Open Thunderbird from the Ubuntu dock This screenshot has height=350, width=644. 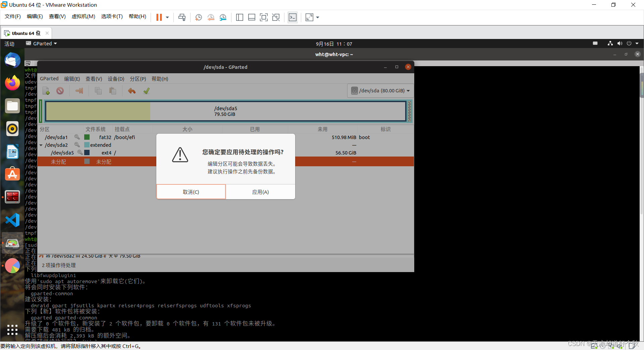pos(12,60)
